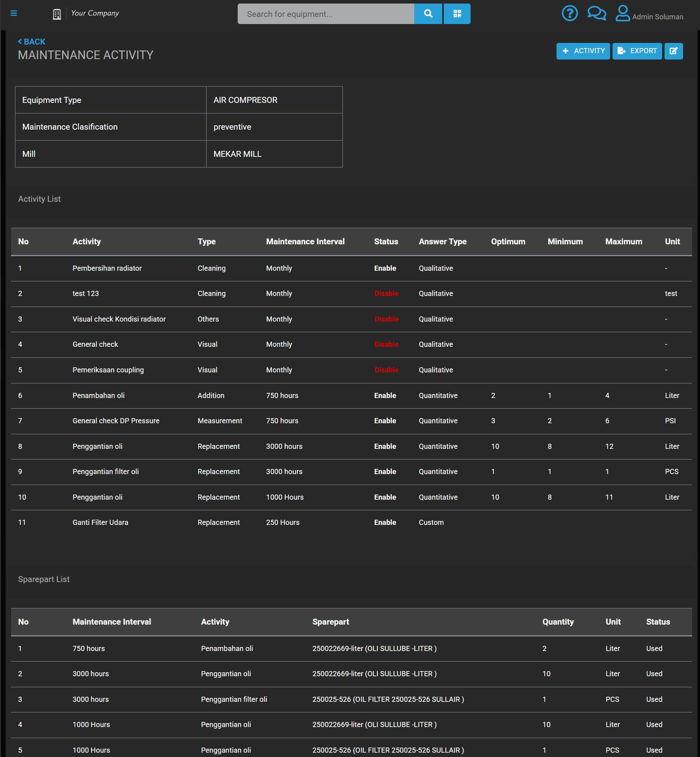
Task: Focus the Search for equipment field
Action: (x=326, y=14)
